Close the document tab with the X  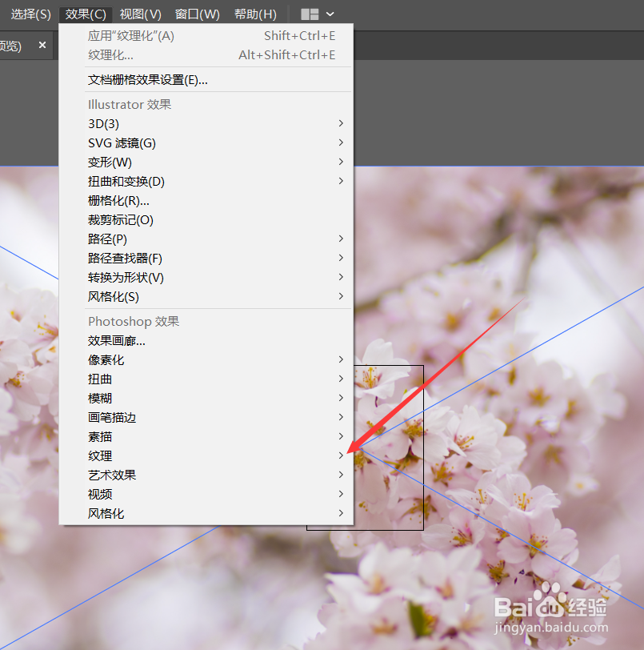point(42,45)
